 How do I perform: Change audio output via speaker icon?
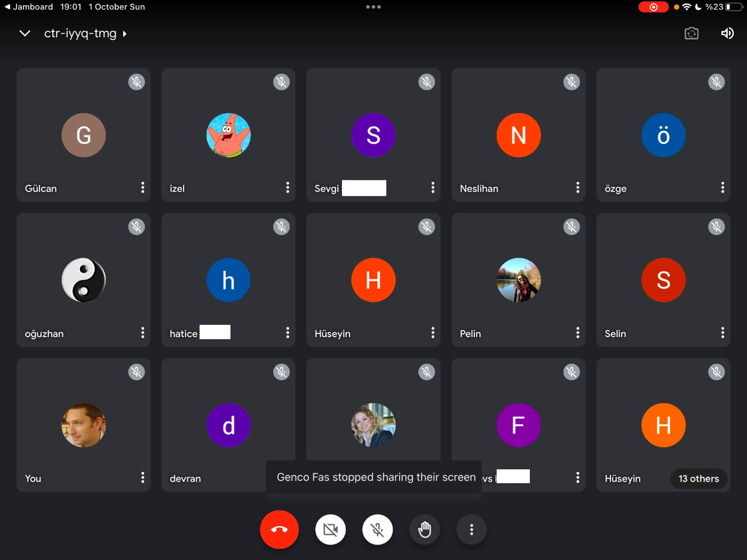[x=727, y=34]
